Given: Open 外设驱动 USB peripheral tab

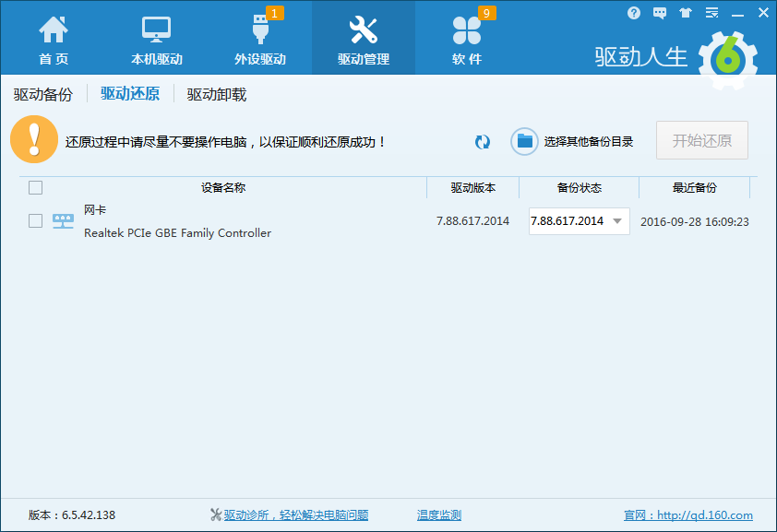Looking at the screenshot, I should click(x=259, y=39).
